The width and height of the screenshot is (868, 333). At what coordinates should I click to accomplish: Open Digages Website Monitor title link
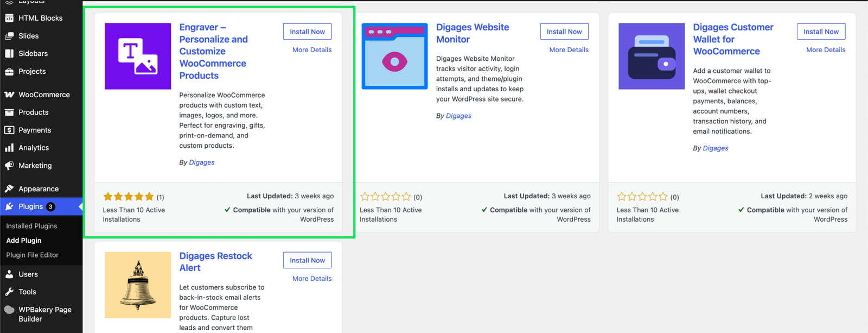click(x=473, y=33)
